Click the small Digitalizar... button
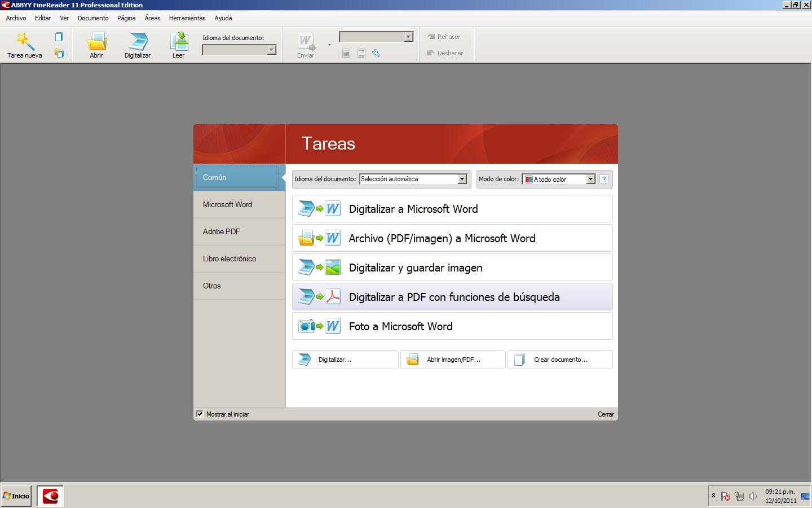 click(x=345, y=360)
